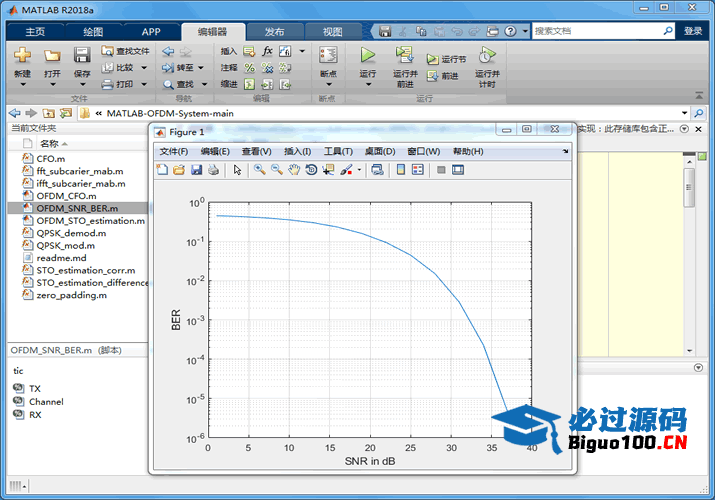Click Run Section (运行节) button

[446, 59]
